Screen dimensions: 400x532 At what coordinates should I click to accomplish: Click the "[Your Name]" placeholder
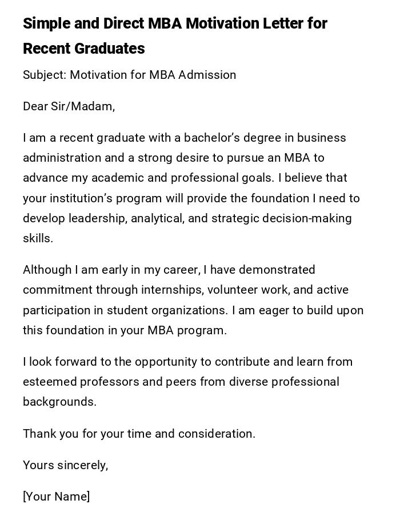[56, 497]
